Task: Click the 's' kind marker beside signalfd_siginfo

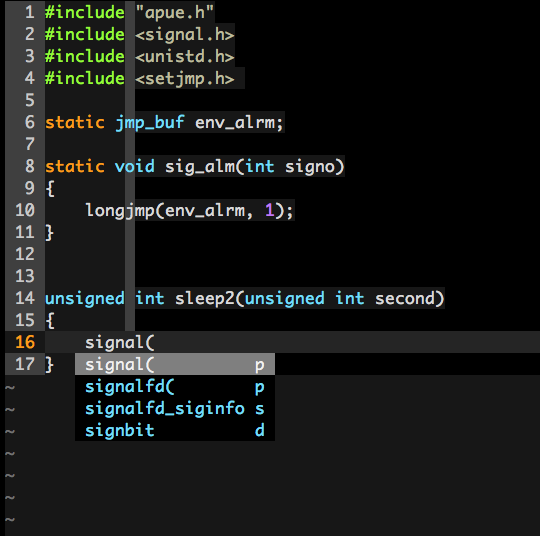Action: tap(260, 409)
